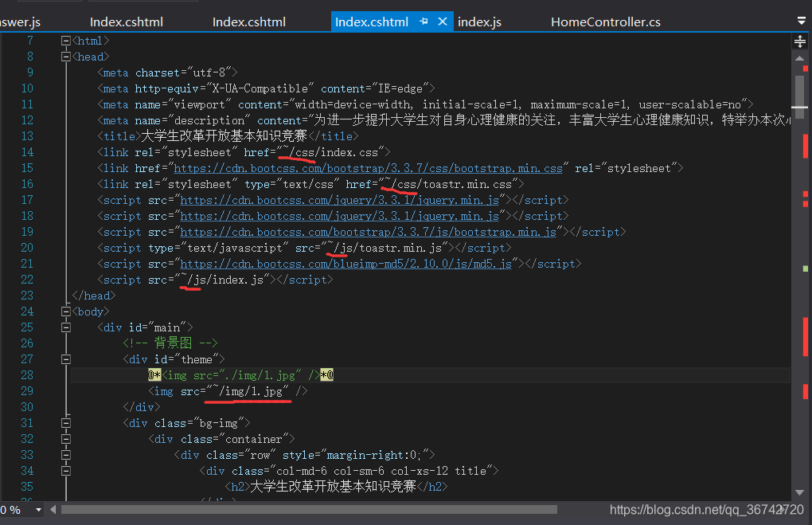Viewport: 812px width, 525px height.
Task: Click the X-UA-Compatible meta on line 10
Action: coord(266,88)
